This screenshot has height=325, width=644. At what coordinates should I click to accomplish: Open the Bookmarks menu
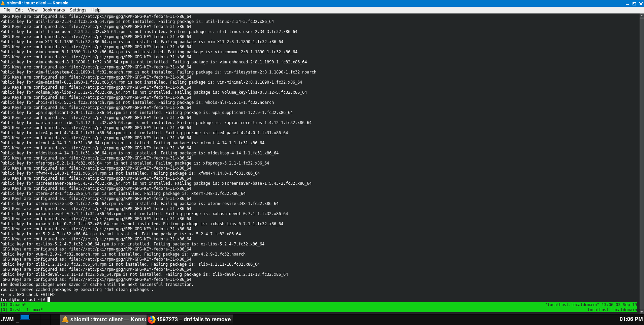coord(54,10)
